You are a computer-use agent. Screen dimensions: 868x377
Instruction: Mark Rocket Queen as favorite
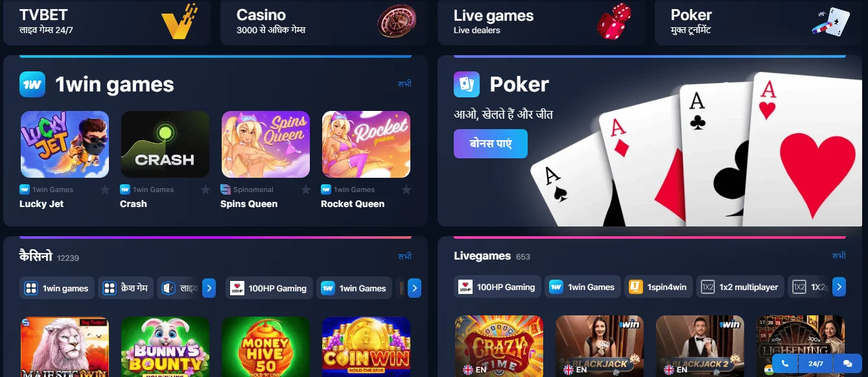point(406,189)
